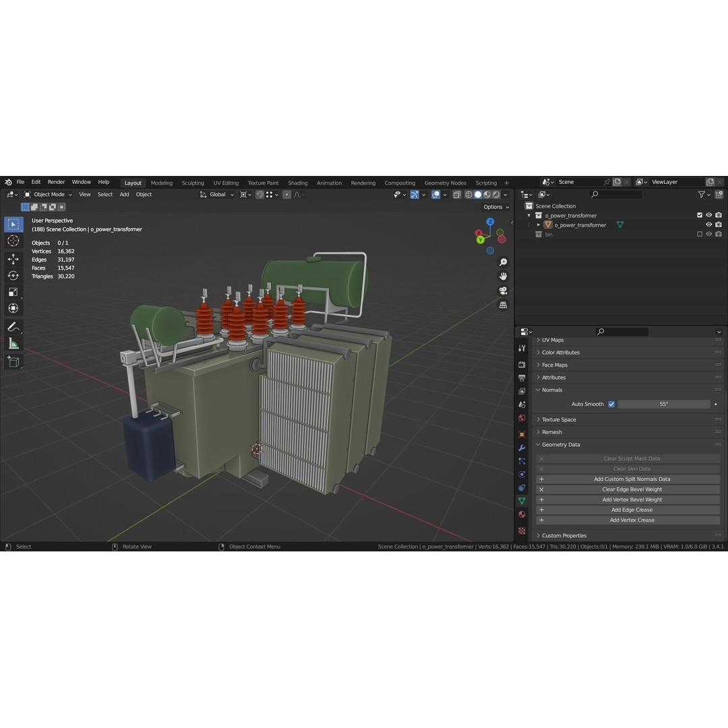Choose the Measure tool
The height and width of the screenshot is (728, 728).
[x=13, y=343]
